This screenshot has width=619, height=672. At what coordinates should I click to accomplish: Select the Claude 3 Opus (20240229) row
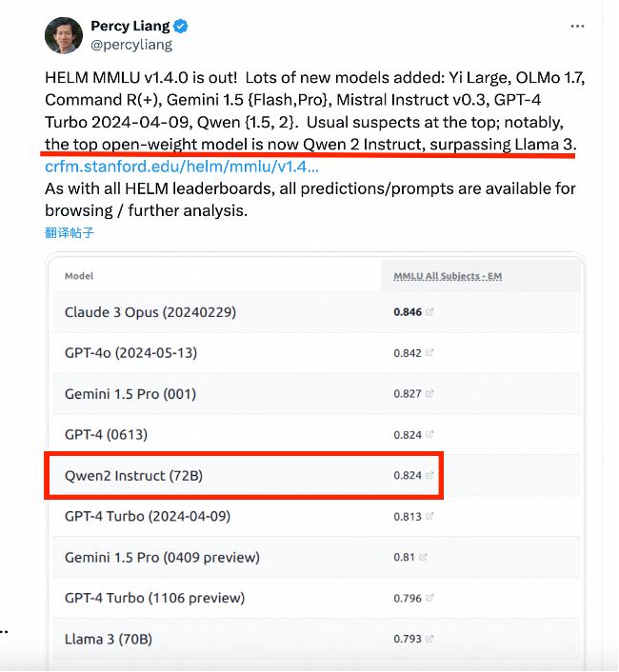tap(150, 311)
